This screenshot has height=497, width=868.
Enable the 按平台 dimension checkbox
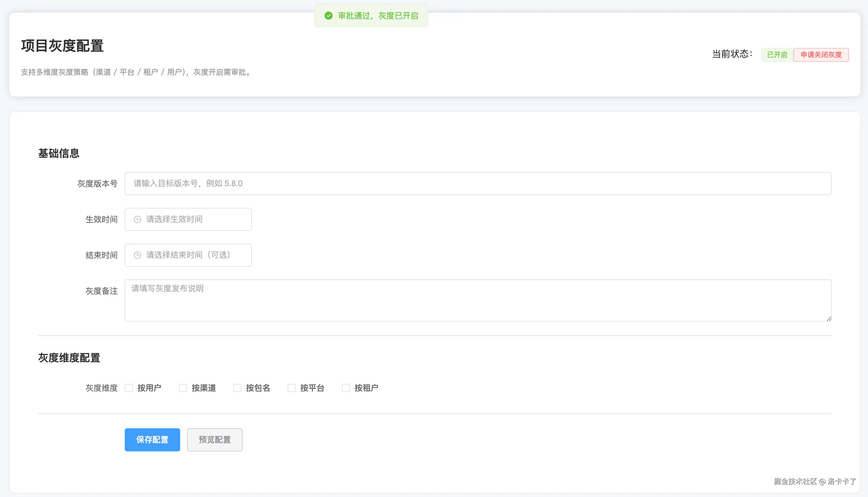[292, 388]
